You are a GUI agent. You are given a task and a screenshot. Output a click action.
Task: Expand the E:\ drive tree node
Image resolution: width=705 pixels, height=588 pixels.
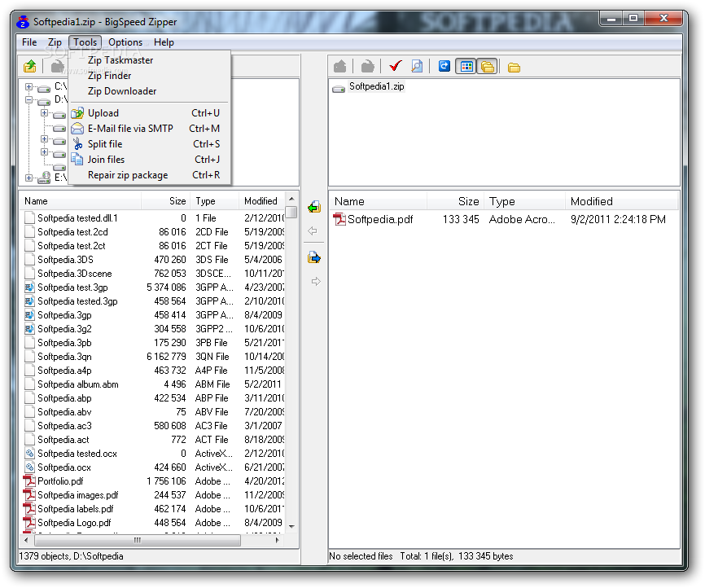pos(28,178)
